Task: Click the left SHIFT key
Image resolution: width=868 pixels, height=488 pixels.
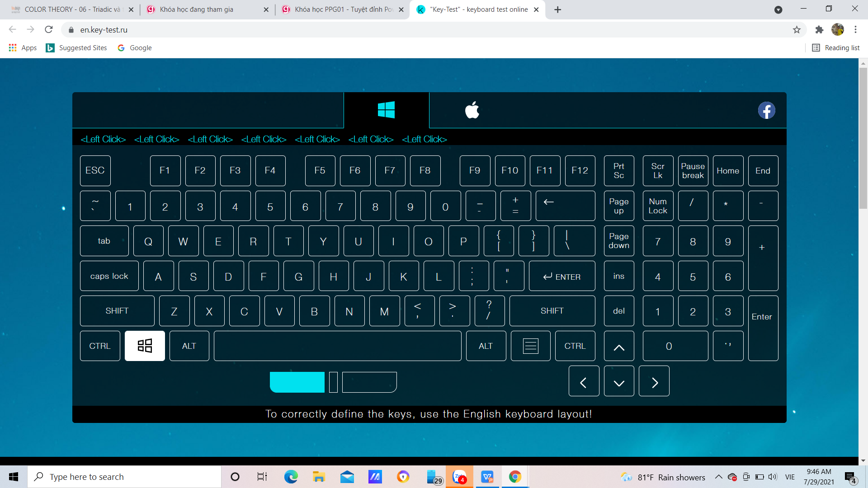Action: tap(117, 311)
